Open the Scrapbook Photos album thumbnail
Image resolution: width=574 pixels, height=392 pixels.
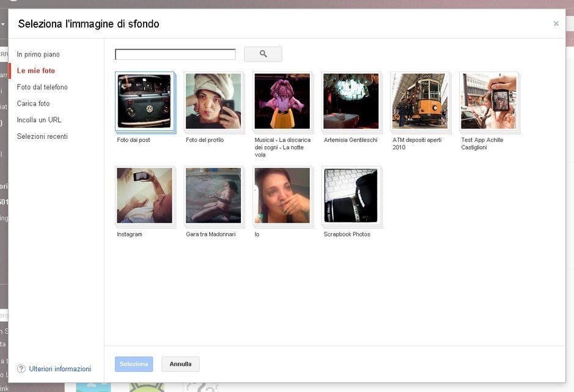click(x=351, y=196)
